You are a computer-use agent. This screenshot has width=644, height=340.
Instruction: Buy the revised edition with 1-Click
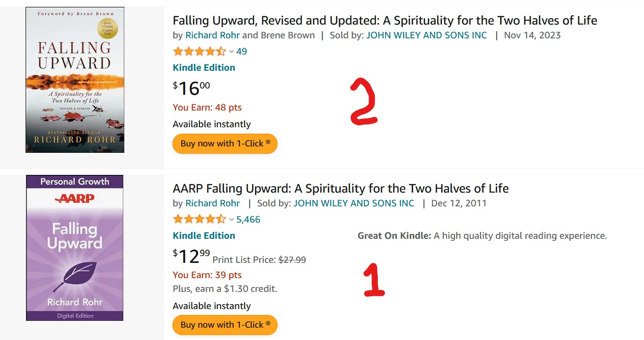click(224, 143)
